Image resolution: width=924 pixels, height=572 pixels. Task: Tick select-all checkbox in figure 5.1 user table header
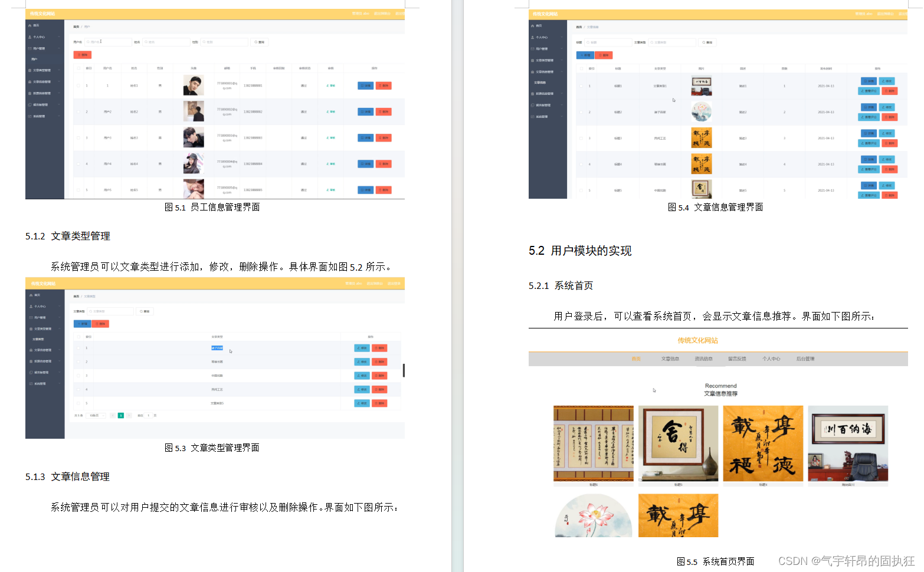pyautogui.click(x=78, y=68)
